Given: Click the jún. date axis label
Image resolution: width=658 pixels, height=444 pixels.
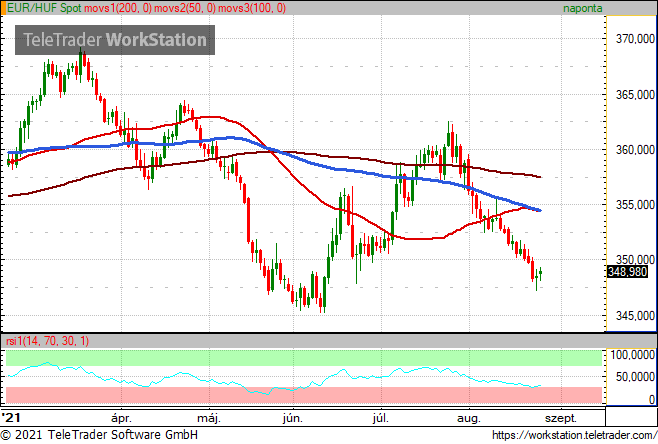Looking at the screenshot, I should click(x=292, y=418).
